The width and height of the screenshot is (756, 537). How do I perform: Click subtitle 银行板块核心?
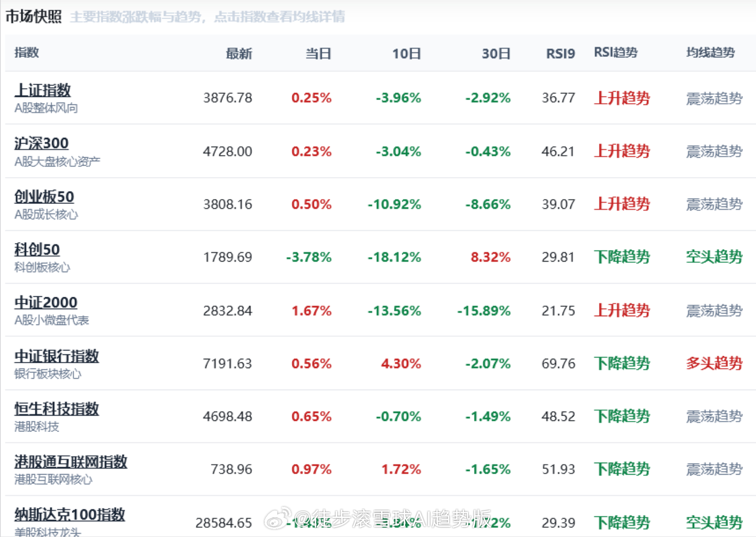48,373
